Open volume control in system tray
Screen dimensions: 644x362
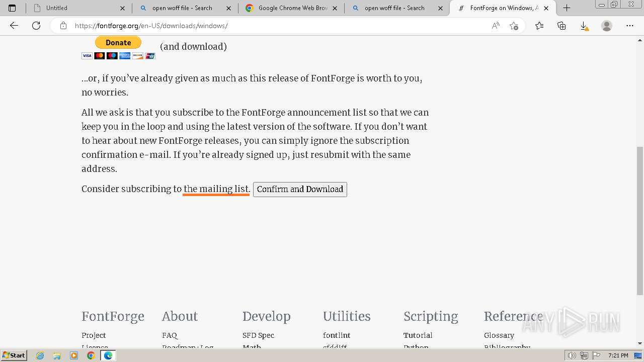coord(572,355)
